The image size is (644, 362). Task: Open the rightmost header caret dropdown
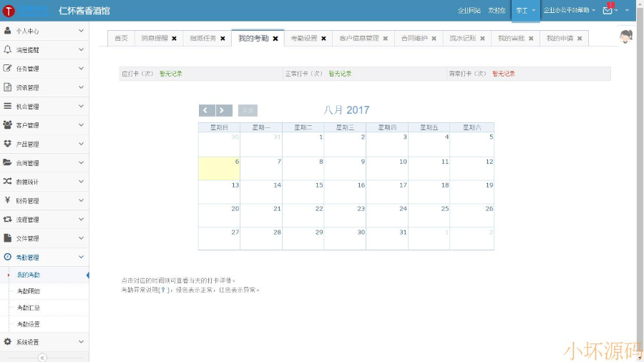click(627, 10)
